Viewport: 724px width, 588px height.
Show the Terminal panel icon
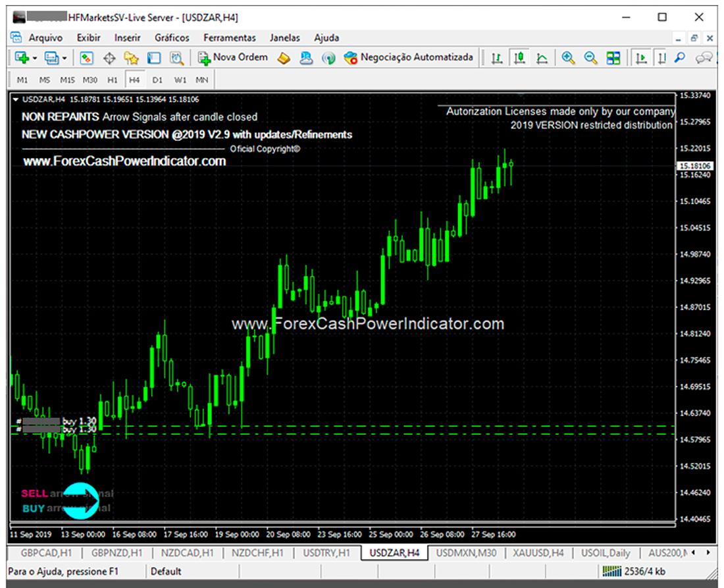click(x=154, y=58)
